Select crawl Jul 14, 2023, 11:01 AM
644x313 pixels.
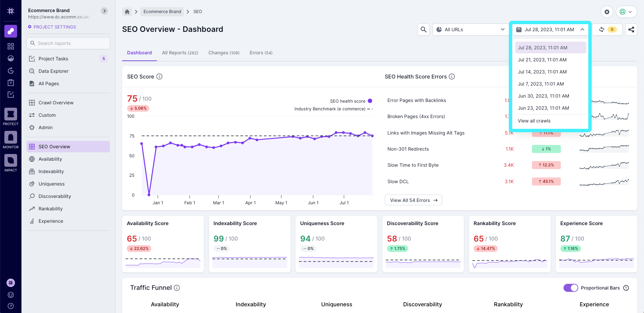point(550,72)
